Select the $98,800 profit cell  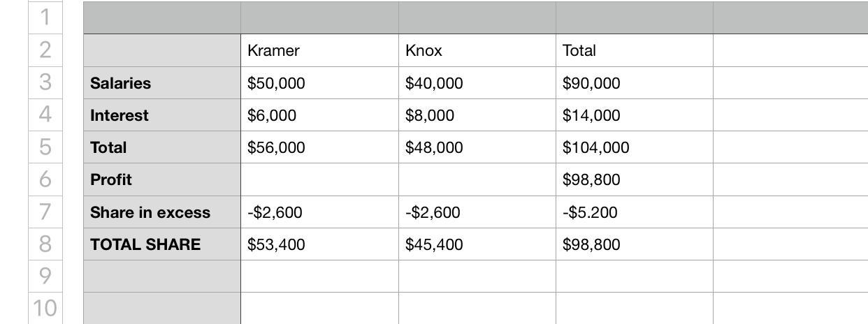coord(635,179)
